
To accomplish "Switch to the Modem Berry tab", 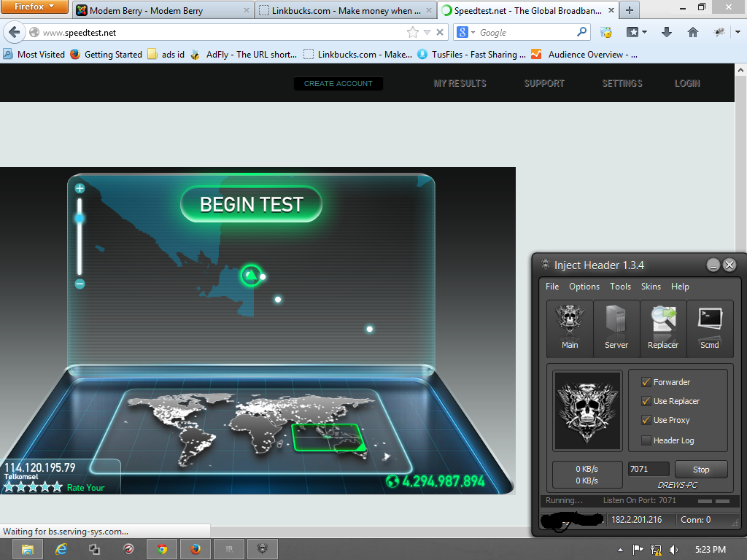I will [x=163, y=10].
